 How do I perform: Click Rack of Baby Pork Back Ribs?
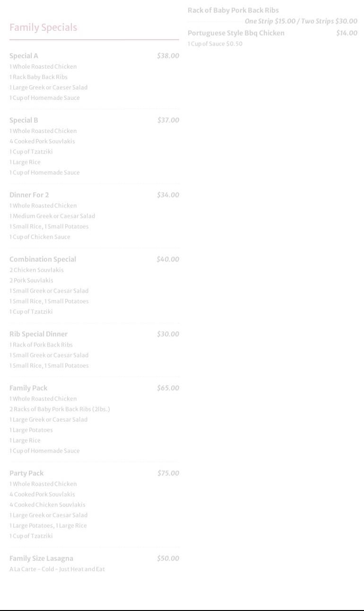point(233,10)
